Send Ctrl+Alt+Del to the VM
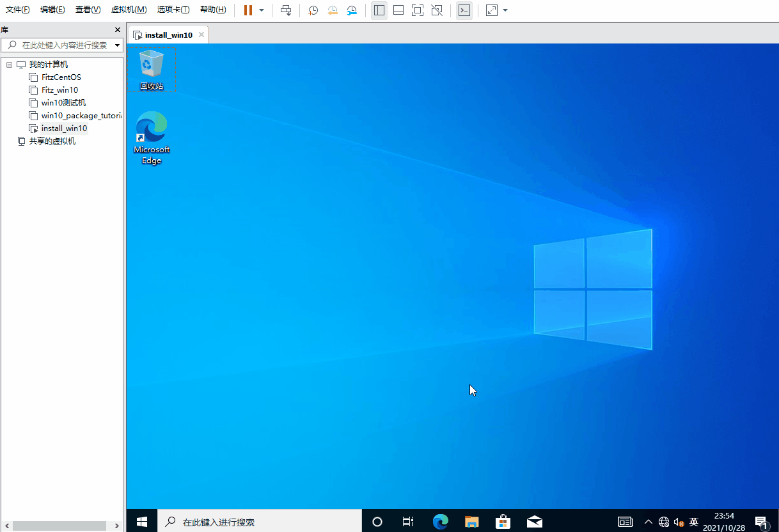The width and height of the screenshot is (779, 532). [286, 10]
